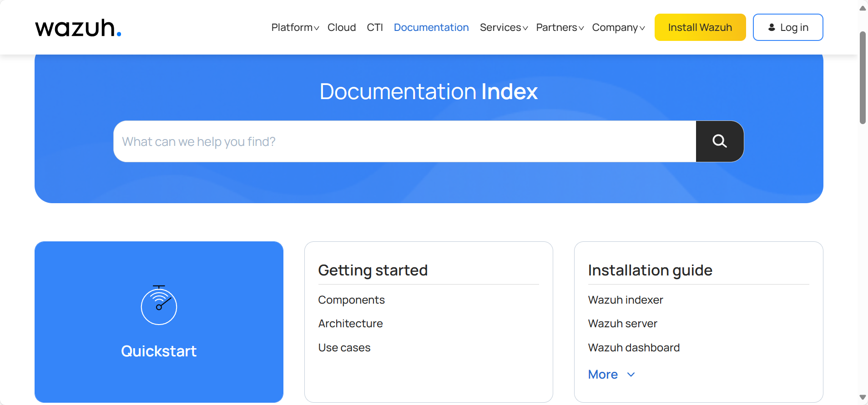
Task: Open the CTI menu item
Action: point(375,27)
